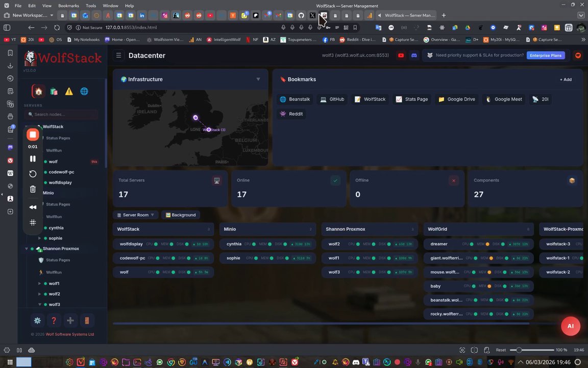This screenshot has width=588, height=368.
Task: Open a new browser tab with the plus
Action: pos(444,15)
